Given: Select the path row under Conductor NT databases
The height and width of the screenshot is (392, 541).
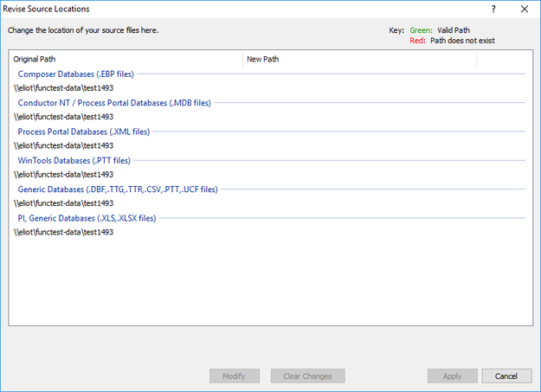Looking at the screenshot, I should click(63, 117).
